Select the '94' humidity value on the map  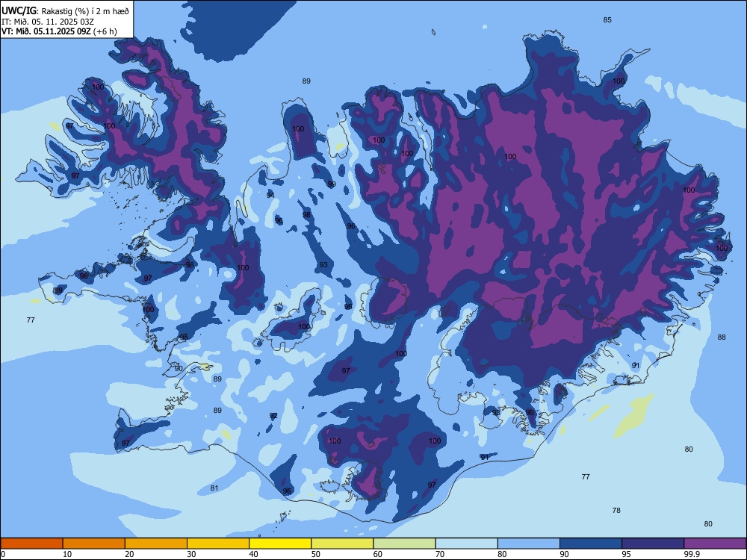click(270, 195)
